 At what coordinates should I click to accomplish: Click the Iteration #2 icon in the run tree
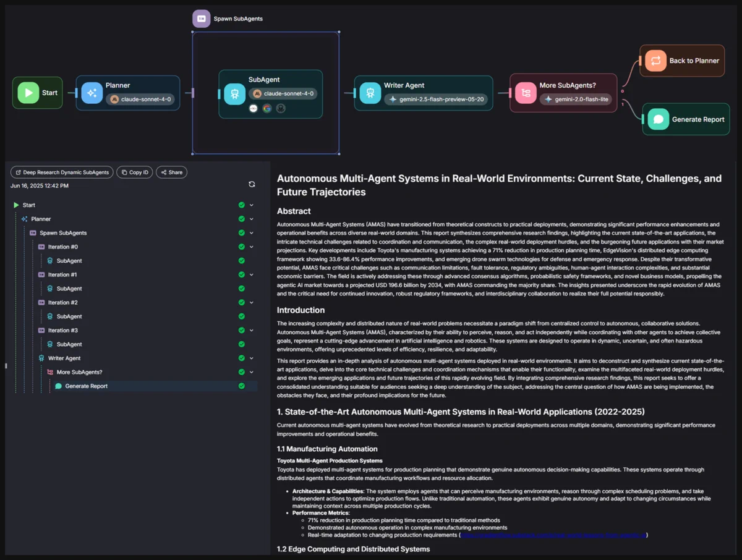click(41, 302)
